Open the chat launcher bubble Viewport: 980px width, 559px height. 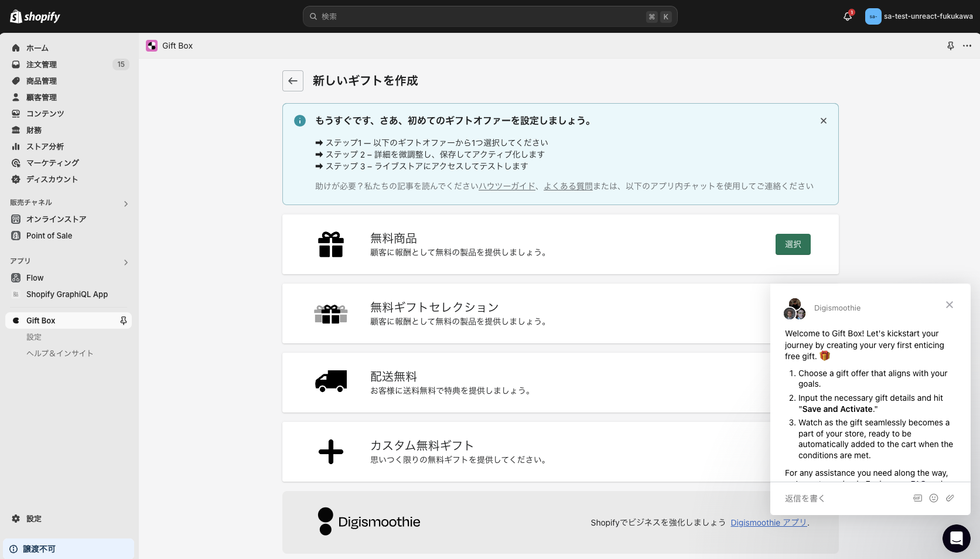coord(956,538)
